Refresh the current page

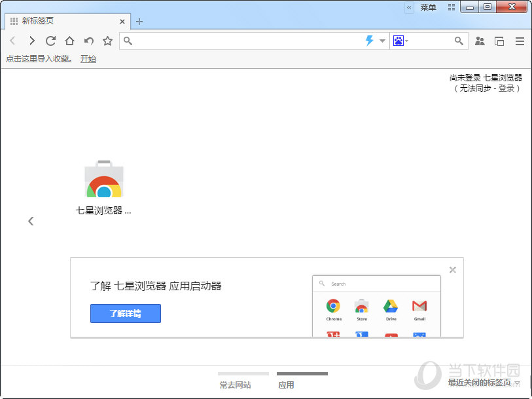click(50, 41)
